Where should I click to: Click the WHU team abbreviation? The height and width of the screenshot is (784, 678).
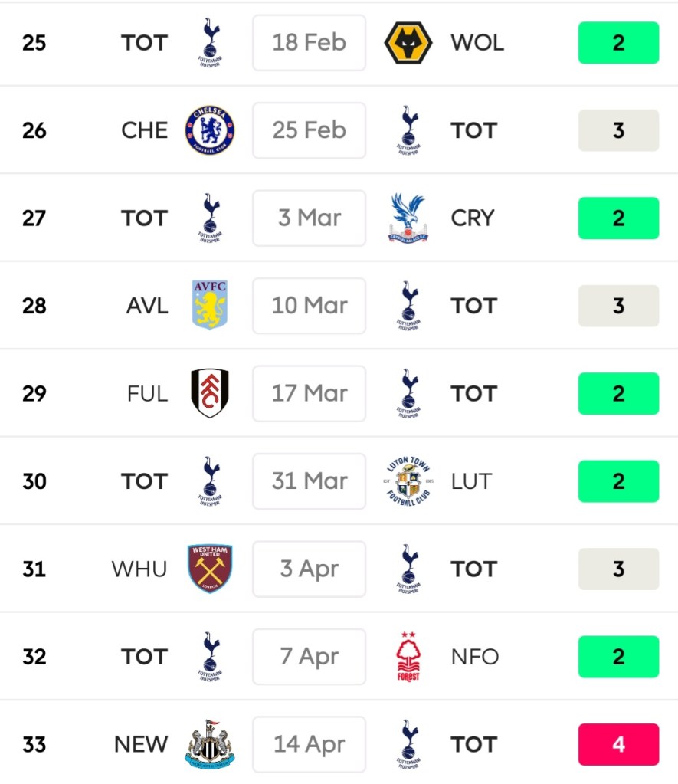click(139, 569)
